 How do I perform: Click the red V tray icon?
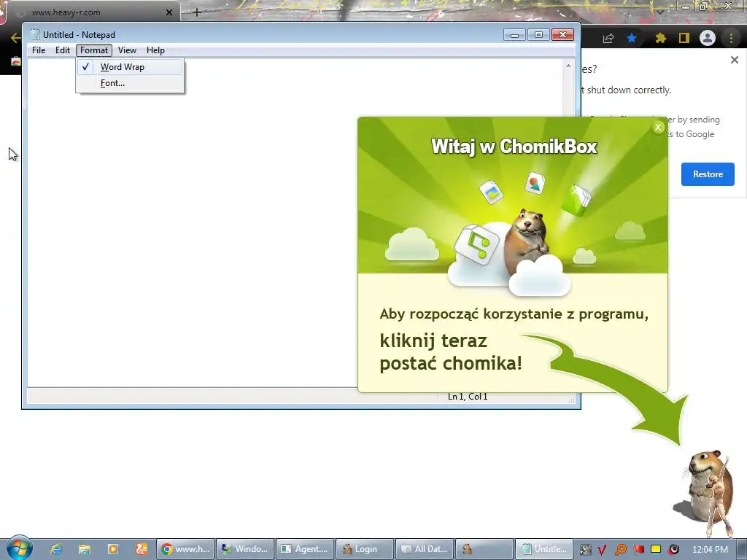click(602, 550)
